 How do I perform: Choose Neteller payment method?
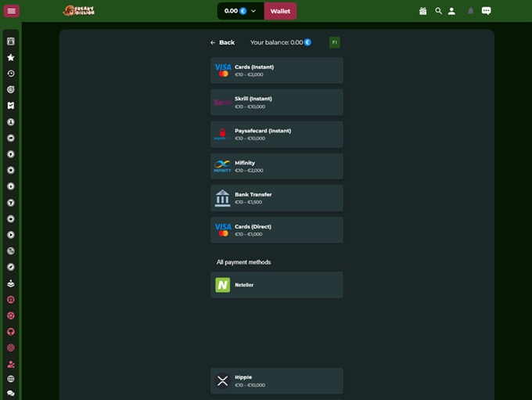pos(276,285)
